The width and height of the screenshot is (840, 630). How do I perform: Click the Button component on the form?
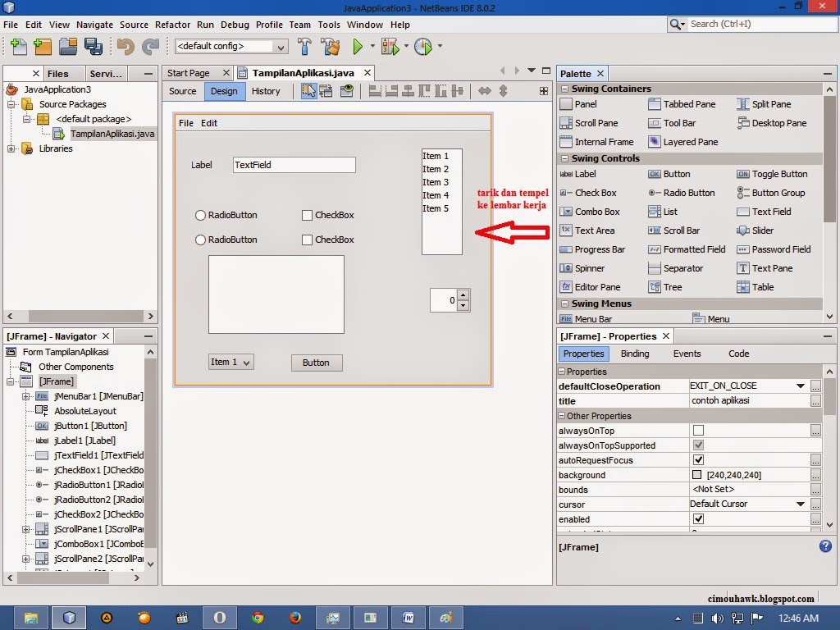click(x=317, y=362)
